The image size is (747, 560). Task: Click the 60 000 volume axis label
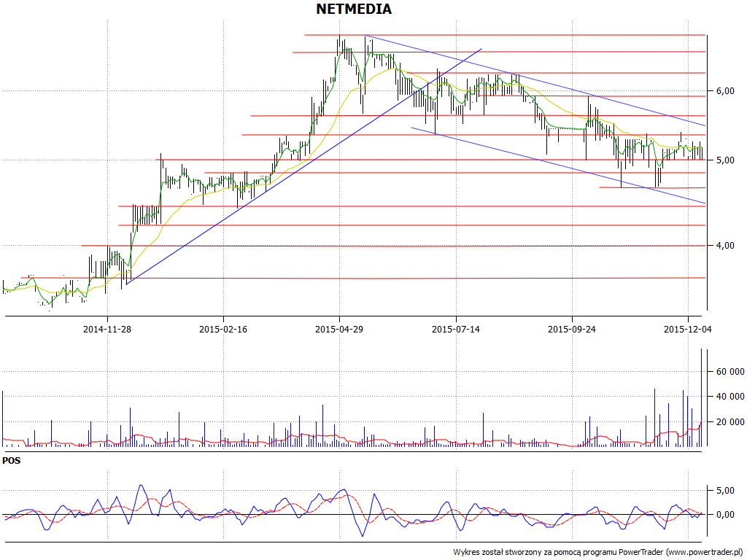[730, 372]
